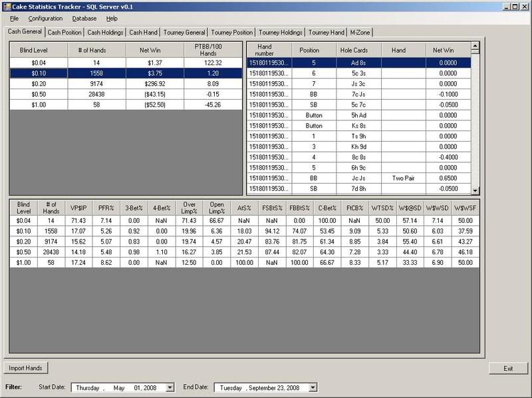
Task: Switch to the Tourney Holdings tab
Action: (280, 32)
